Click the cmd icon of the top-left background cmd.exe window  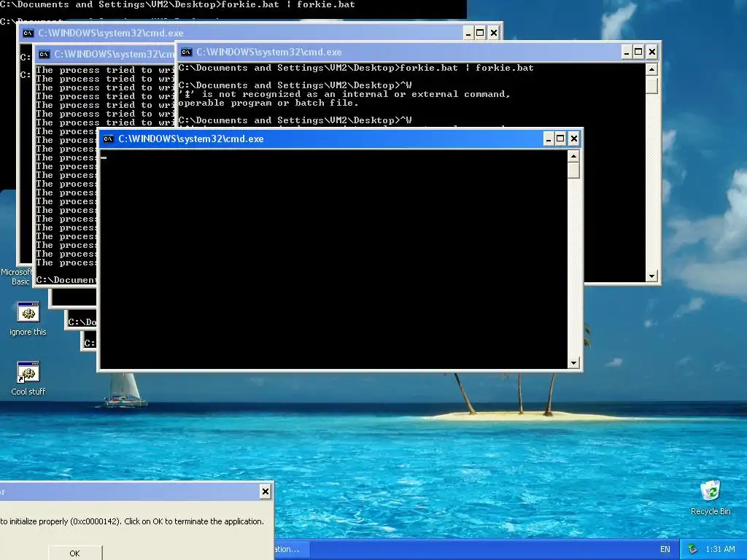click(x=28, y=33)
